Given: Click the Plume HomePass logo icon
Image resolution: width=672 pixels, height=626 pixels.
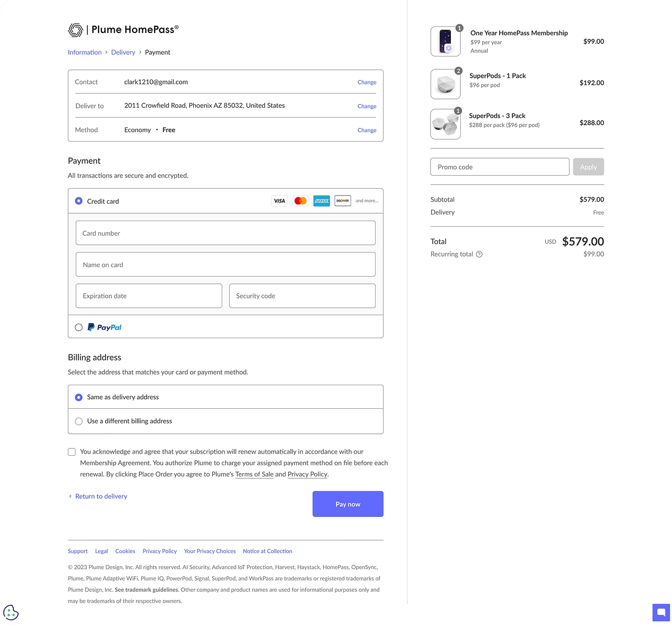Looking at the screenshot, I should [75, 30].
